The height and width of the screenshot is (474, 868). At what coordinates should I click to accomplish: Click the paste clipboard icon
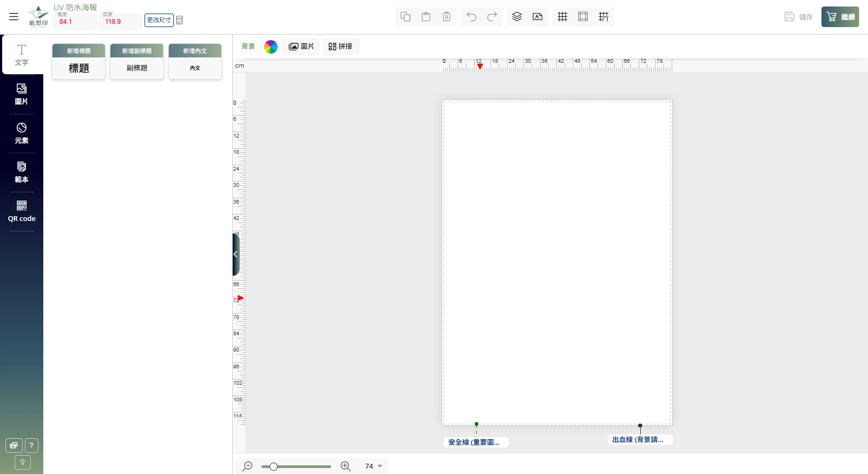(x=426, y=17)
